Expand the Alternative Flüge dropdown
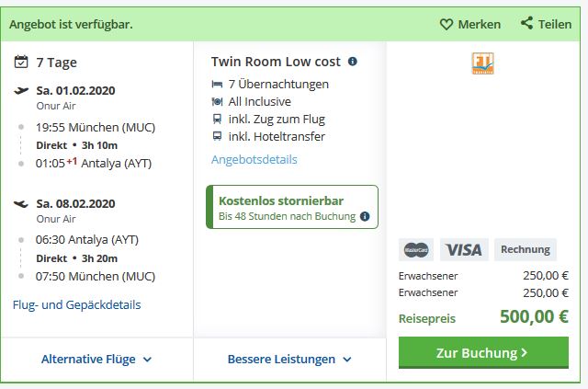This screenshot has height=389, width=588. click(x=96, y=360)
